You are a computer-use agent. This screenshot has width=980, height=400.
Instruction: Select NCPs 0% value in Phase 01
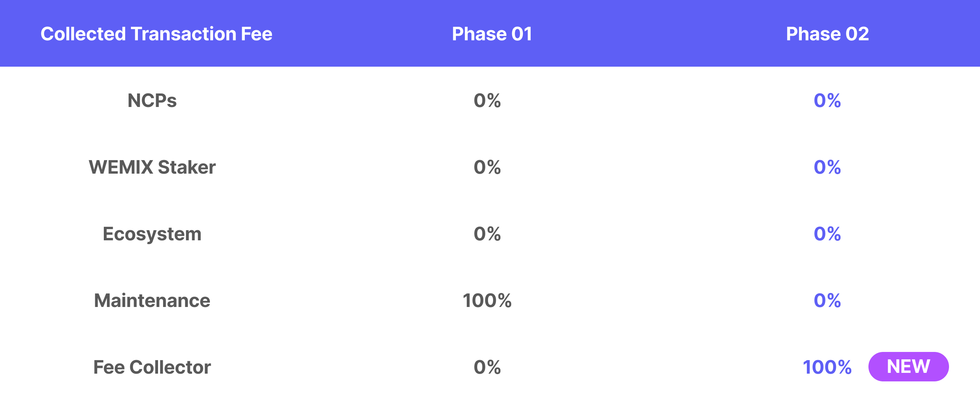pos(487,101)
